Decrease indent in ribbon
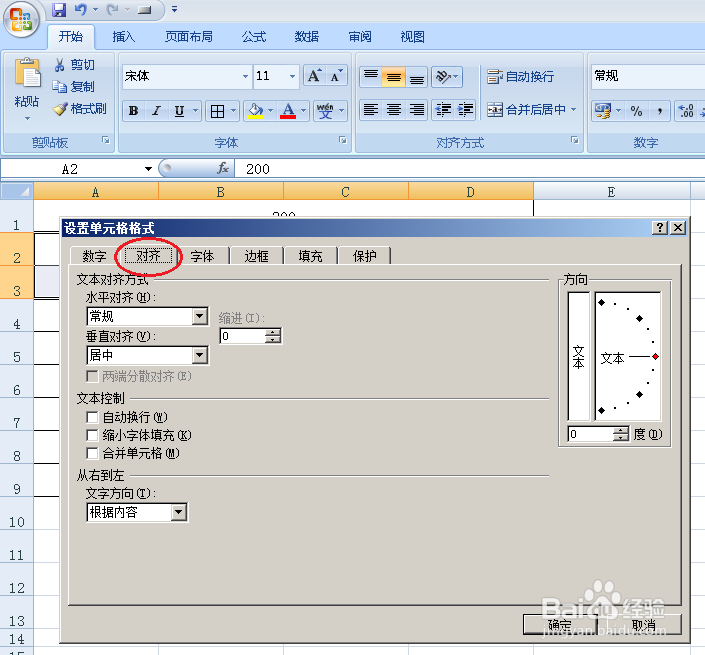Screen dimensions: 705x655 (443, 110)
